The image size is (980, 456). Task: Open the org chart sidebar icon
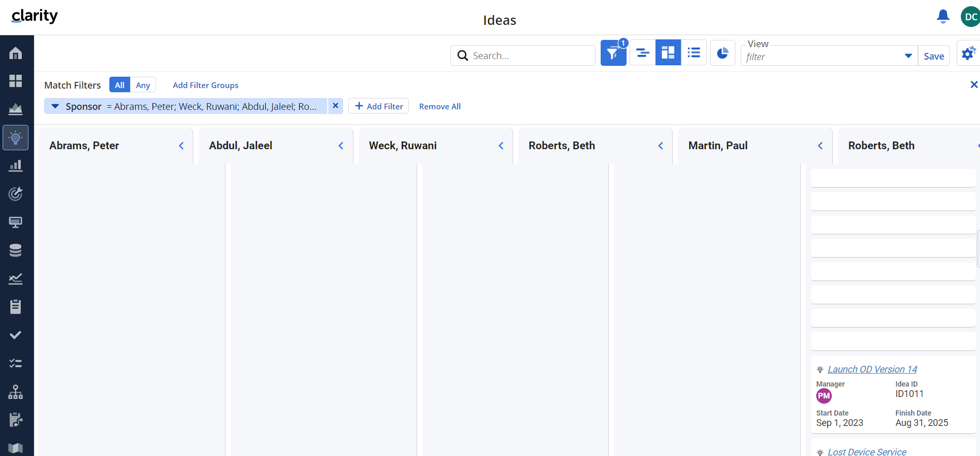pyautogui.click(x=16, y=392)
